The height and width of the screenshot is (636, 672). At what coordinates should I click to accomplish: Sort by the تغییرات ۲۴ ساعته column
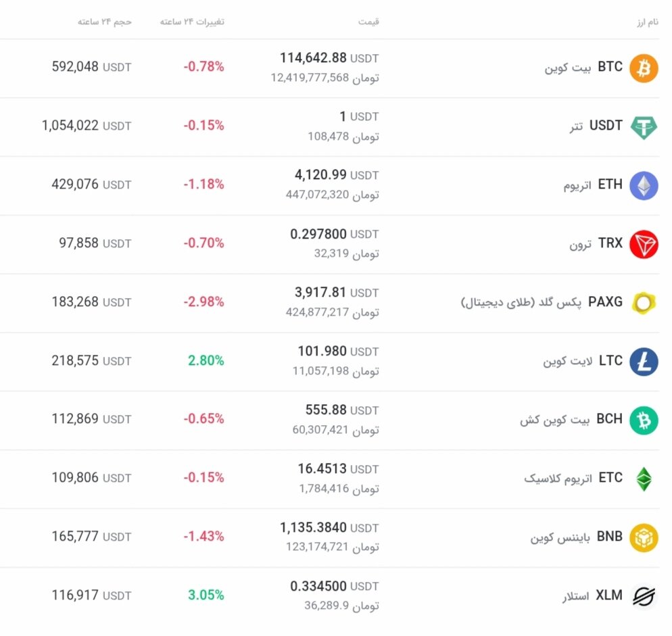coord(191,21)
